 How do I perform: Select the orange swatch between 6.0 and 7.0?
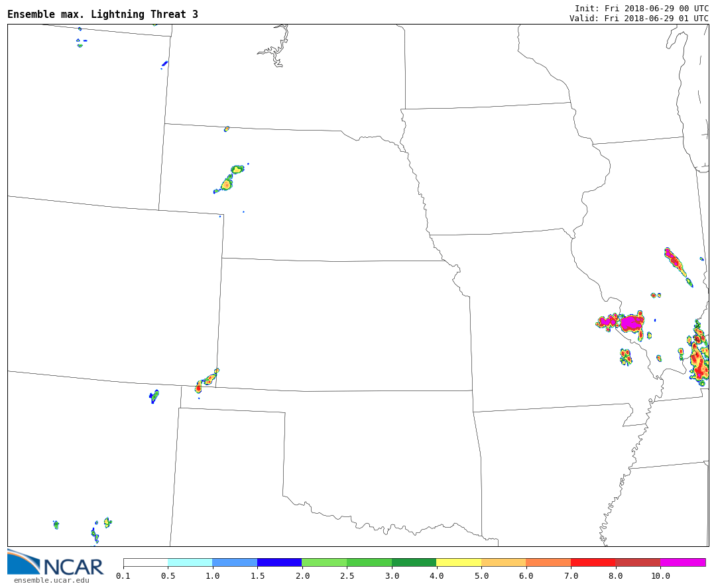coord(548,562)
